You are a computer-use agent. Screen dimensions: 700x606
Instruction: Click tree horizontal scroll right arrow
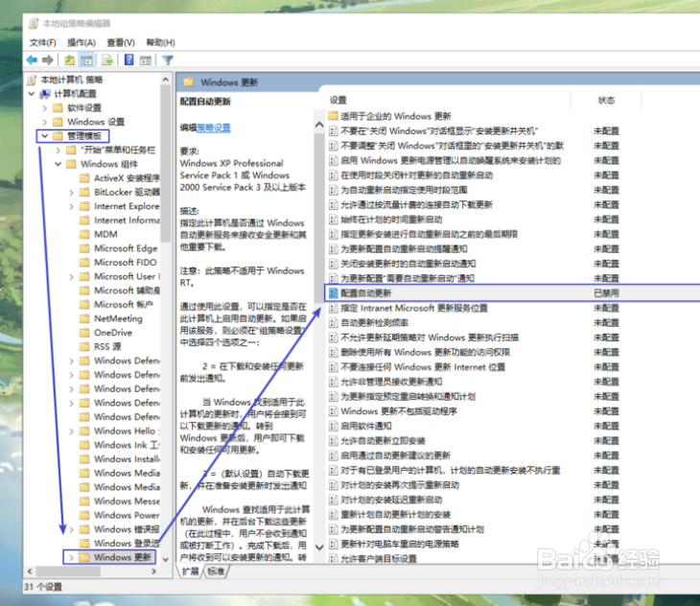(x=154, y=571)
